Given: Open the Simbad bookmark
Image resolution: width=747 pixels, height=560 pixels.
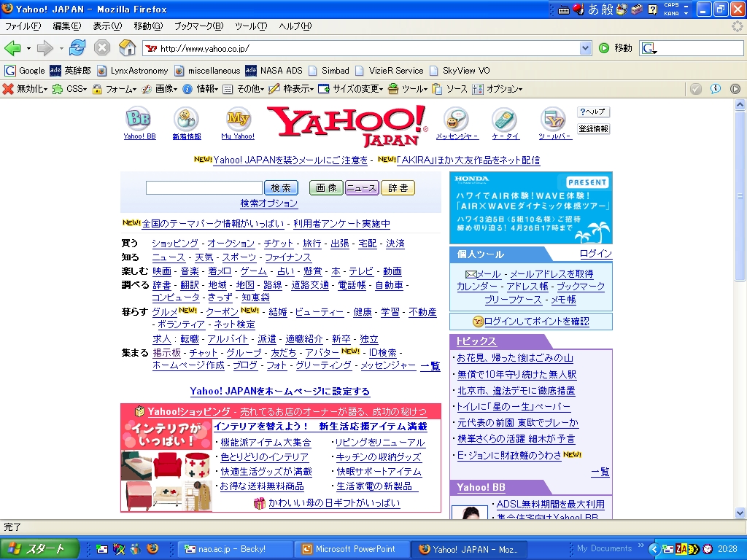Looking at the screenshot, I should (329, 71).
